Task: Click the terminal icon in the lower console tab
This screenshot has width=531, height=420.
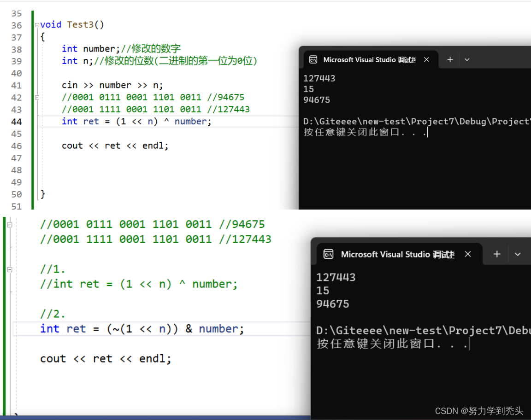Action: point(329,254)
